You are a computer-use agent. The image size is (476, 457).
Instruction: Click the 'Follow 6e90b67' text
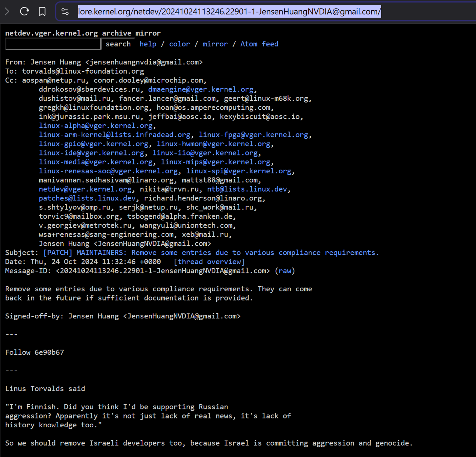(35, 352)
